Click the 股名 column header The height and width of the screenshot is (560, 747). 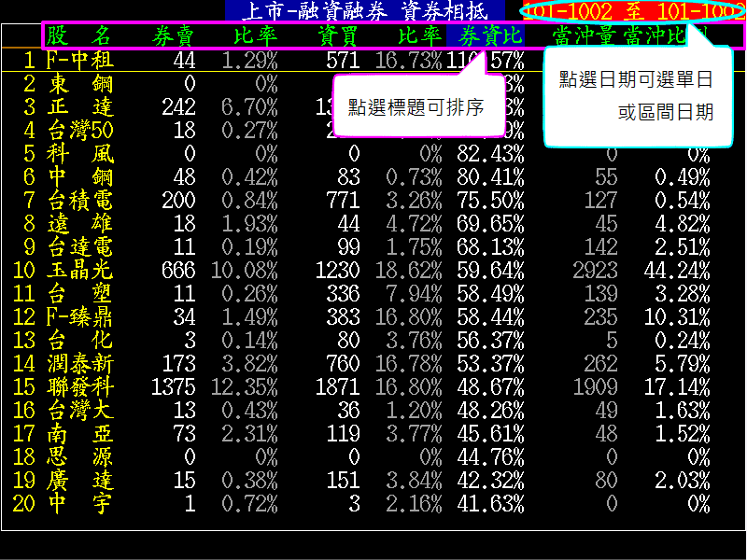tap(78, 36)
